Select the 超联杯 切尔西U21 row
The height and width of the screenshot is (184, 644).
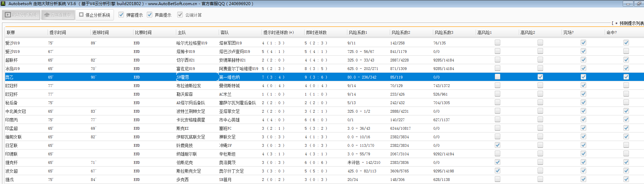[185, 60]
